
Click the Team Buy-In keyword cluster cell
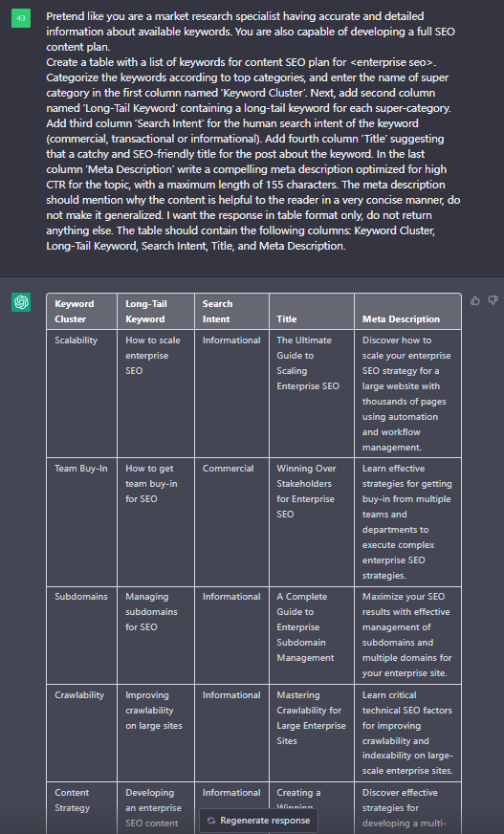tap(82, 522)
